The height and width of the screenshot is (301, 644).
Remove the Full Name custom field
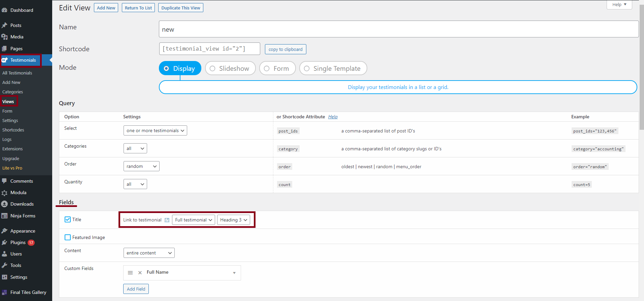click(140, 273)
